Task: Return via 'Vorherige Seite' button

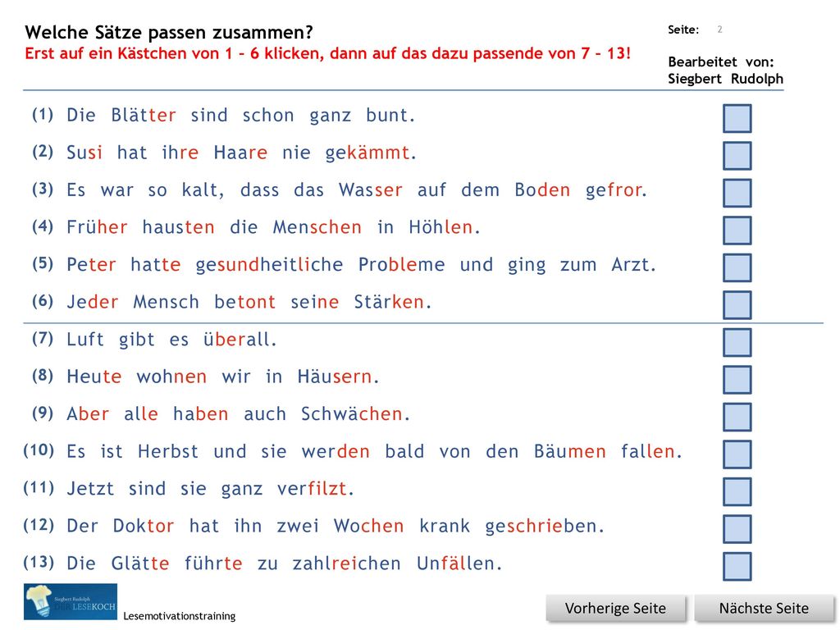Action: (x=615, y=609)
